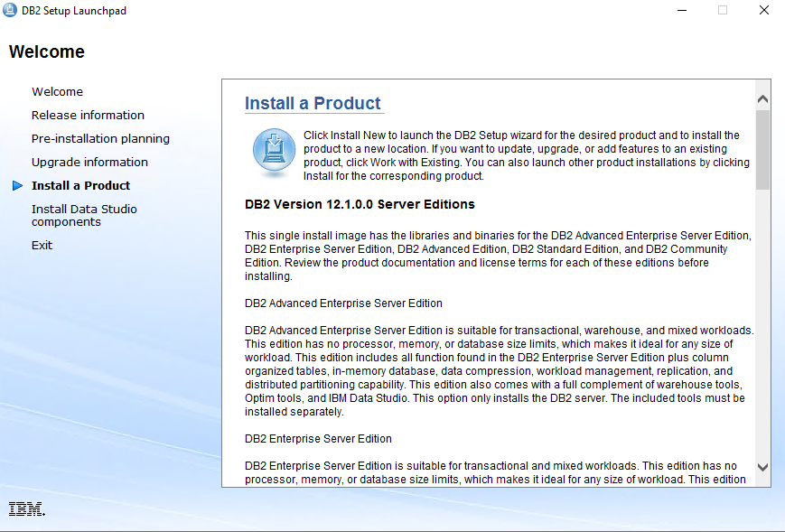The image size is (785, 532).
Task: Click Exit to leave the launchpad
Action: coord(42,245)
